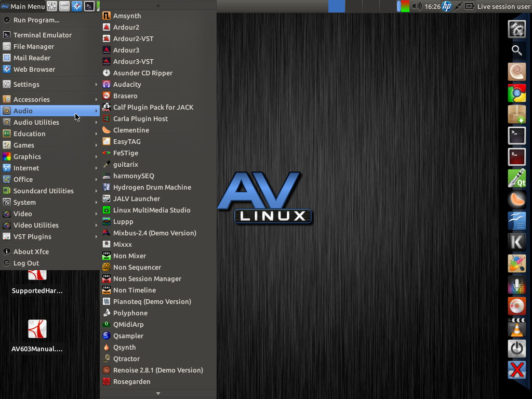Open the magnifier search icon on the dock
The width and height of the screenshot is (532, 399).
[x=517, y=49]
